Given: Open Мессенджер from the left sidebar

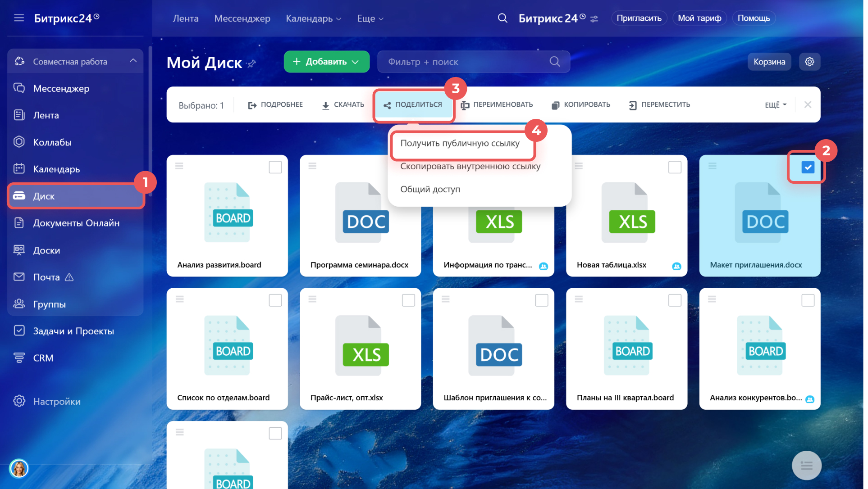Looking at the screenshot, I should tap(61, 88).
